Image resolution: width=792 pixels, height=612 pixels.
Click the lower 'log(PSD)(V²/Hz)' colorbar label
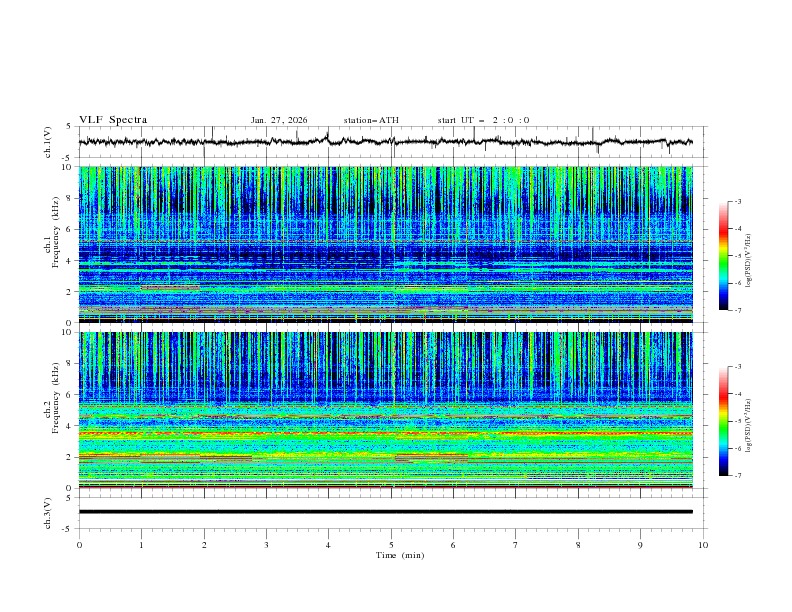[749, 426]
